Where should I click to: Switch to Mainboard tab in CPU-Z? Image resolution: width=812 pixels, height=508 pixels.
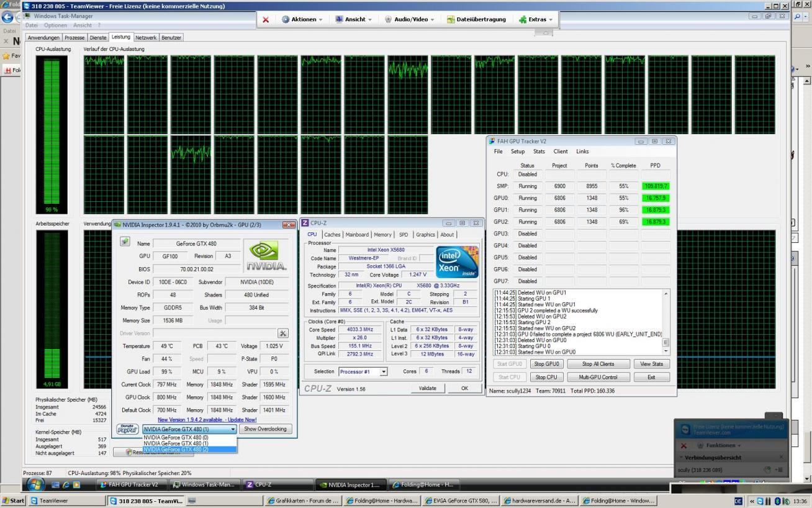[x=357, y=235]
